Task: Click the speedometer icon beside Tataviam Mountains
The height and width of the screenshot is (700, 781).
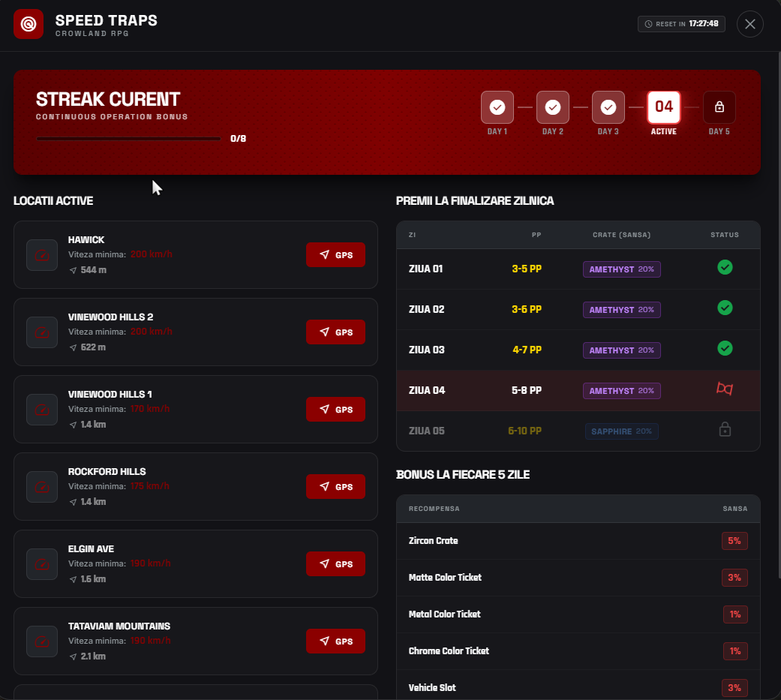Action: (42, 641)
